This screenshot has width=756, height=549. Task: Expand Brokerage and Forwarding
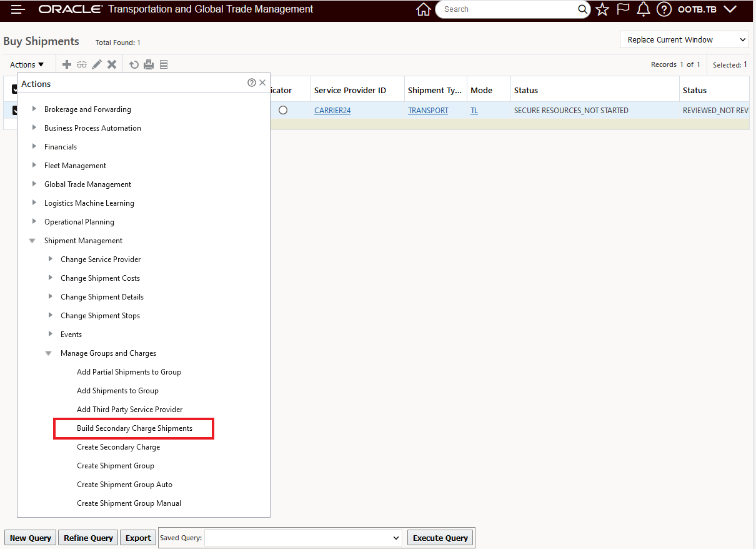(34, 109)
